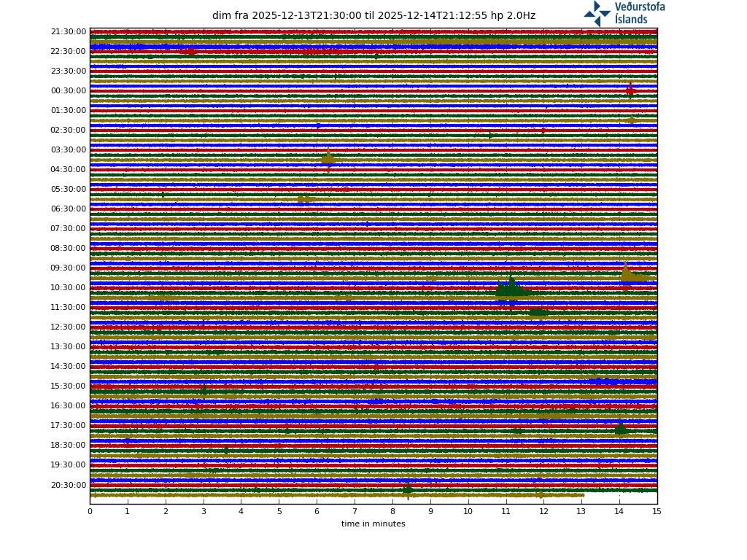The height and width of the screenshot is (560, 747).
Task: Click the red spike at the 00:30:00 row
Action: 630,90
